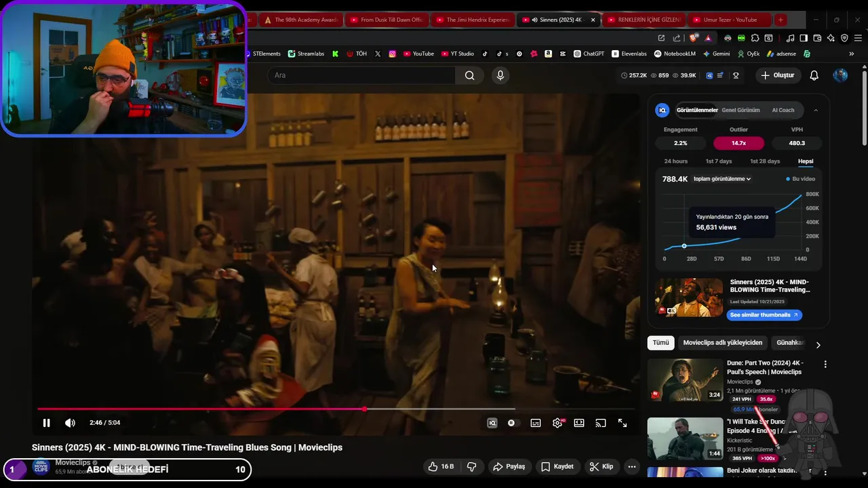This screenshot has height=488, width=868.
Task: Select the 24 hours range
Action: pyautogui.click(x=675, y=161)
